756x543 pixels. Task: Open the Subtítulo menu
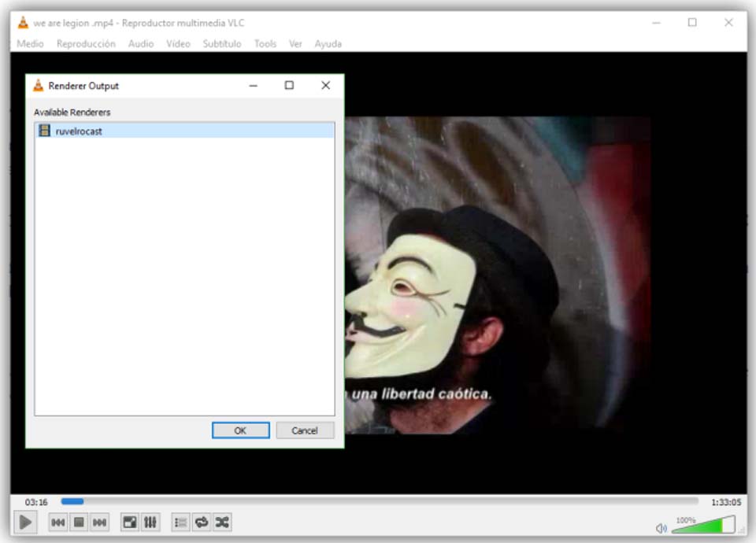(222, 44)
